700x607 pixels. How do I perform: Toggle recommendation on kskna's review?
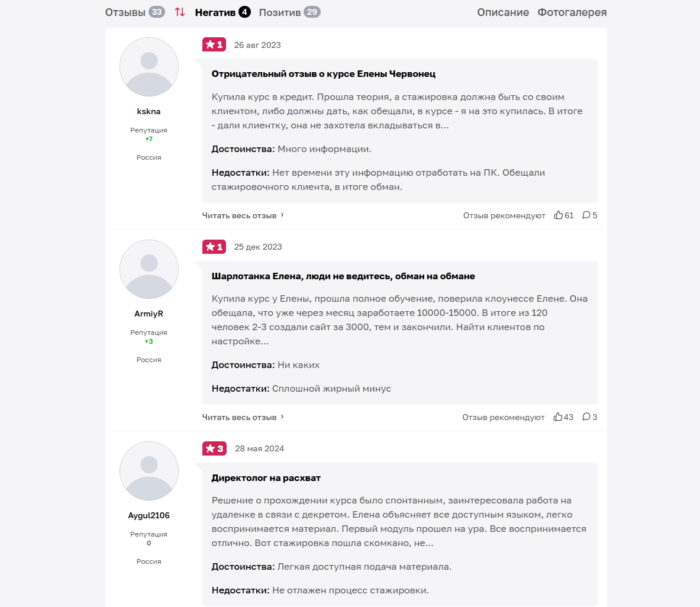(503, 215)
